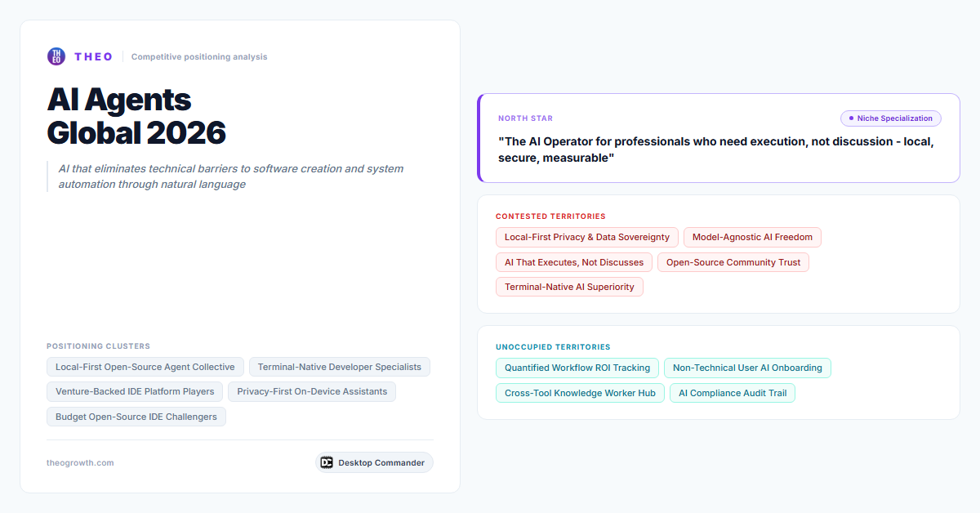Select 'AI Compliance Audit Trail' tag
This screenshot has width=980, height=513.
coord(733,393)
